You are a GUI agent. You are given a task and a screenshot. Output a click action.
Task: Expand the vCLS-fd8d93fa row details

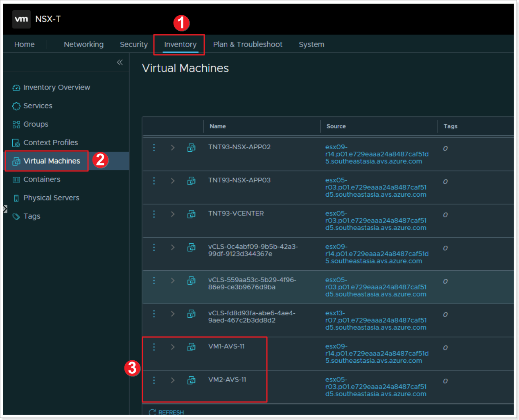[x=173, y=314]
